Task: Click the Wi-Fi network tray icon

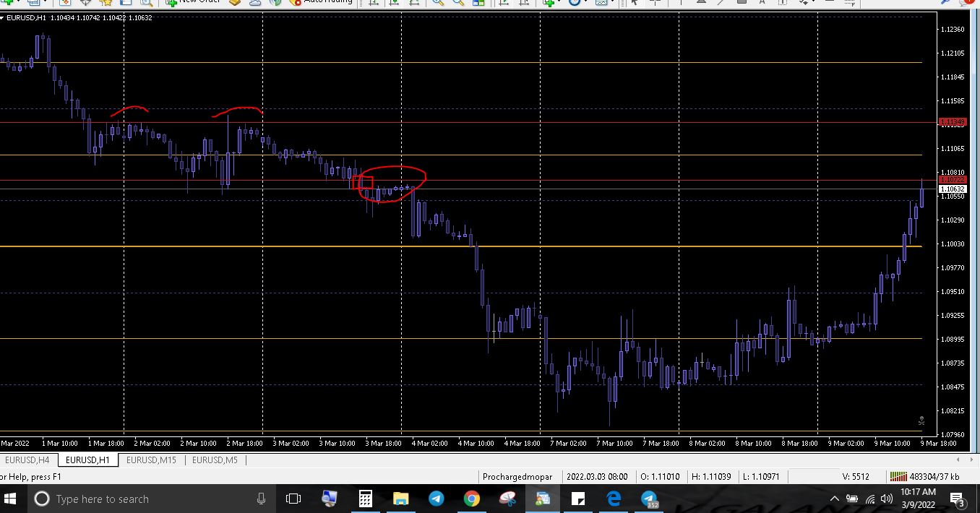Action: (x=869, y=499)
